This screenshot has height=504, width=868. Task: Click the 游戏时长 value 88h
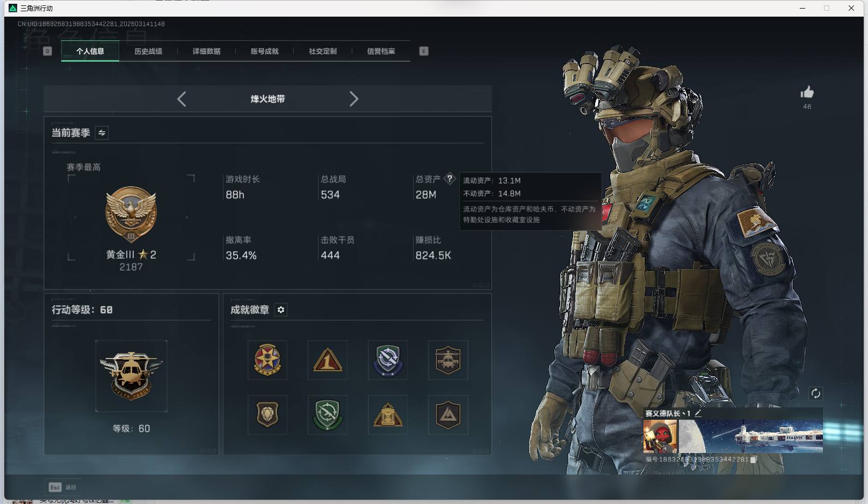pos(235,195)
